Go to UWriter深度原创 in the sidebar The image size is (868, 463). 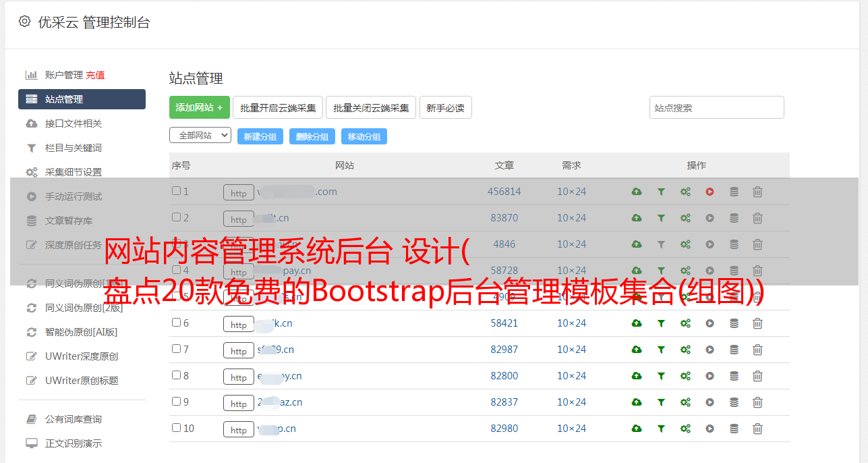coord(82,356)
